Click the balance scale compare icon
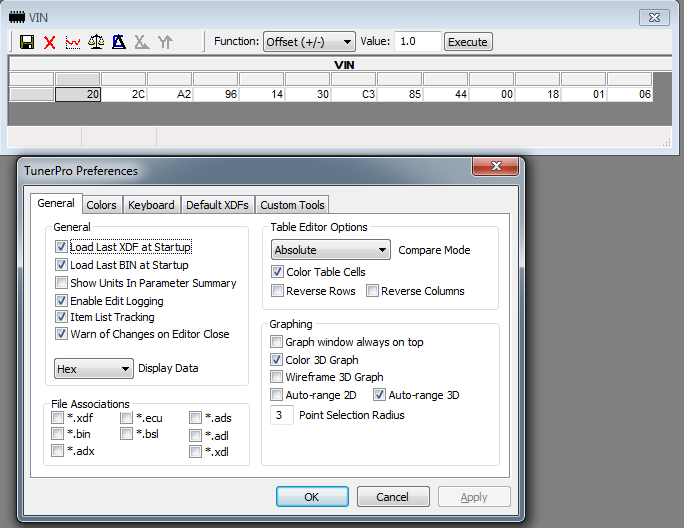This screenshot has width=684, height=528. pos(96,42)
